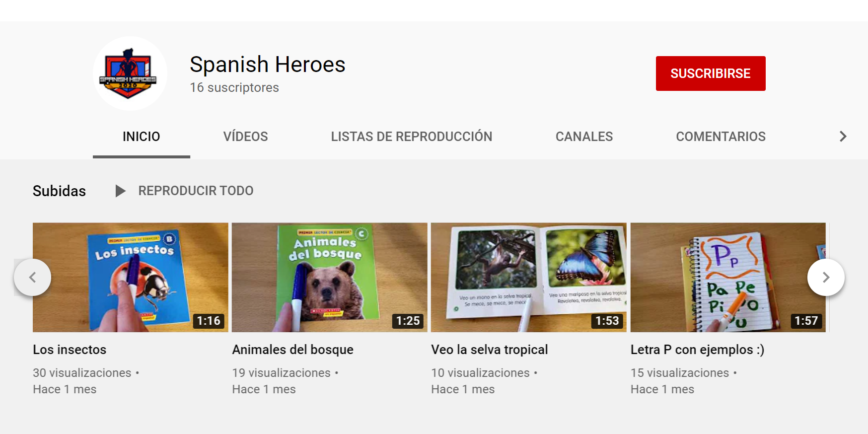Screen dimensions: 868x434
Task: Click the Veo la selva tropical title
Action: click(490, 350)
